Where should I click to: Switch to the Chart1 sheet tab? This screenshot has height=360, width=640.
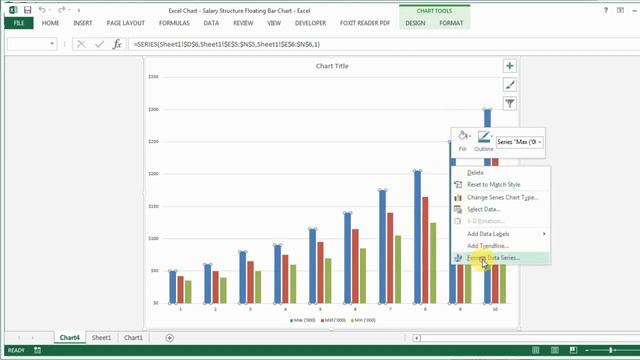133,338
